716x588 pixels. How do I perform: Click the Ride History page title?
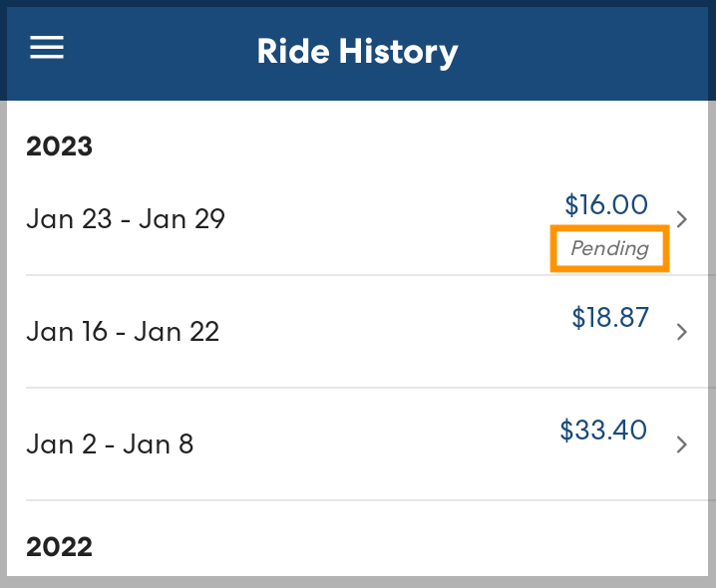[x=357, y=51]
